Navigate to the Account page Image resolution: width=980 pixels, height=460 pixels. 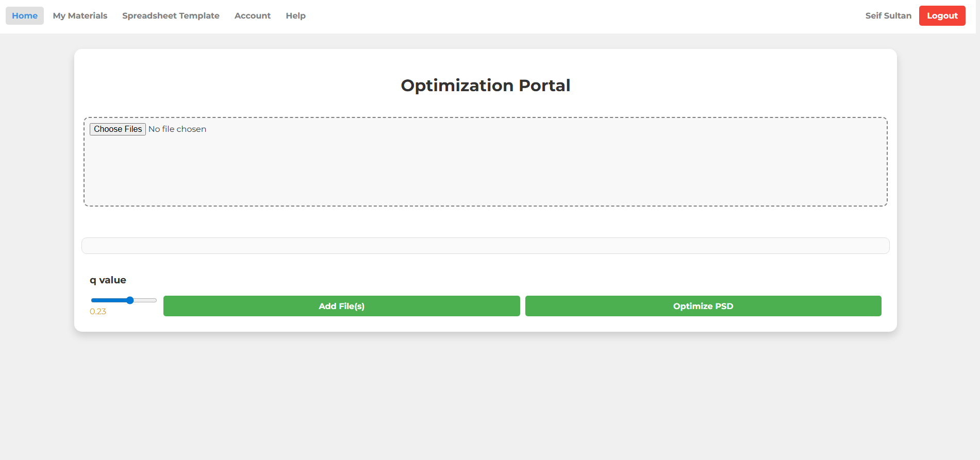coord(252,15)
